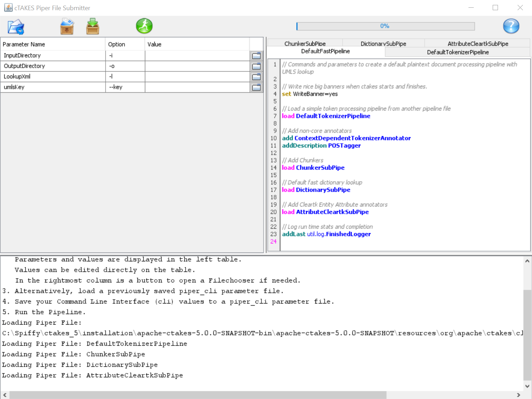Open help via blue question mark icon

coord(511,26)
